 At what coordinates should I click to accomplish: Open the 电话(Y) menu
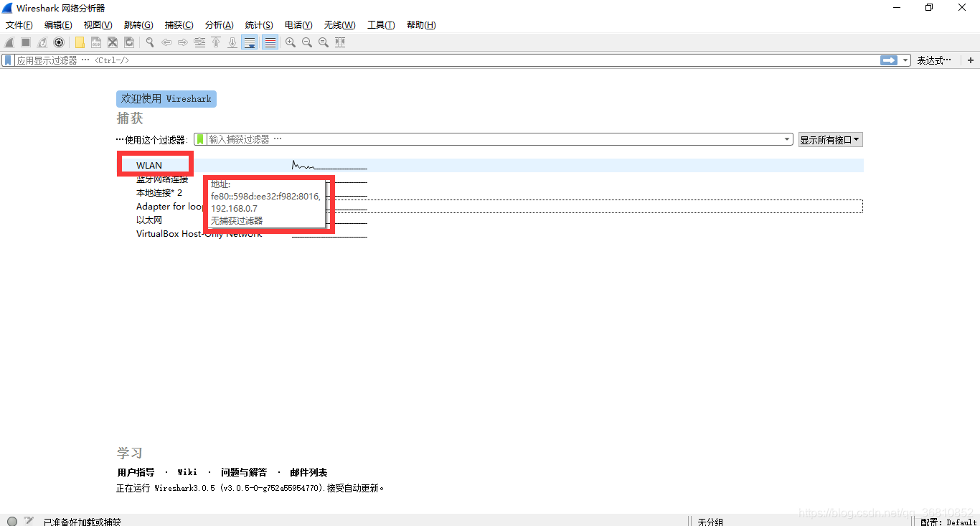298,25
